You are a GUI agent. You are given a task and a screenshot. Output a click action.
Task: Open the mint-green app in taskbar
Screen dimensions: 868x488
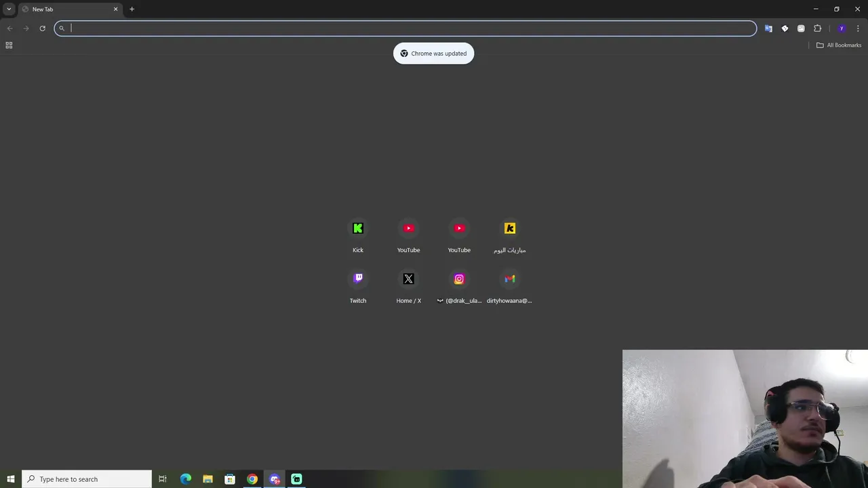[x=296, y=479]
